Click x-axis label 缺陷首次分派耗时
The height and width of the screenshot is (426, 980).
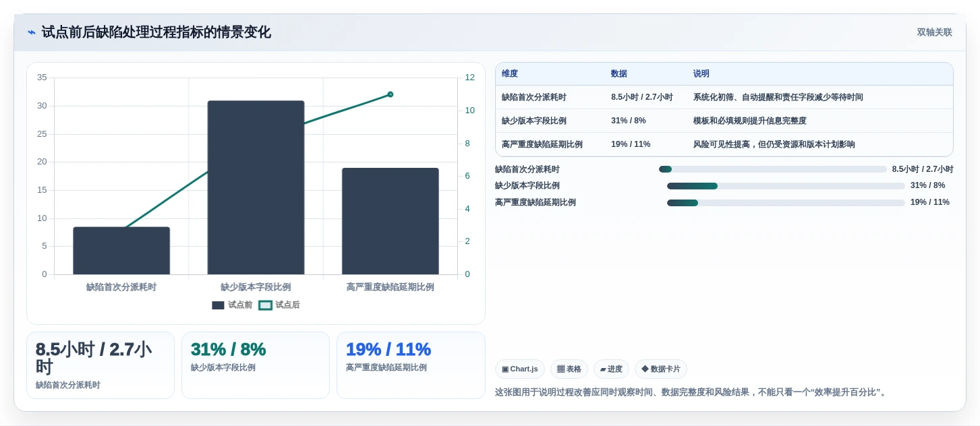click(x=121, y=287)
